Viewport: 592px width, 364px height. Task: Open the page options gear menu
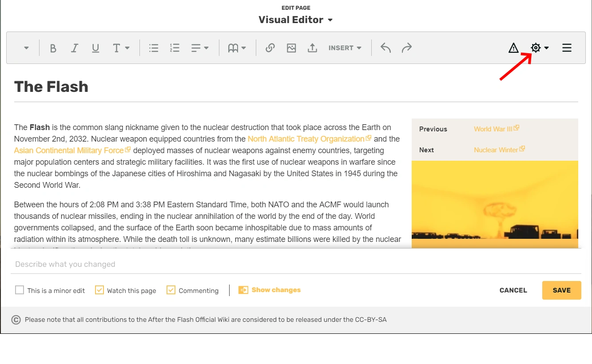click(x=540, y=48)
